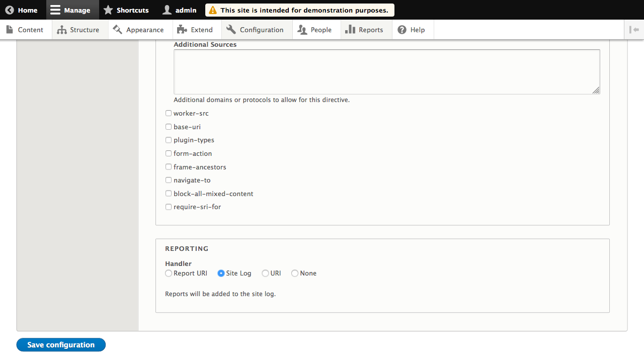Open the Structure menu label
The width and height of the screenshot is (644, 362).
[x=85, y=30]
